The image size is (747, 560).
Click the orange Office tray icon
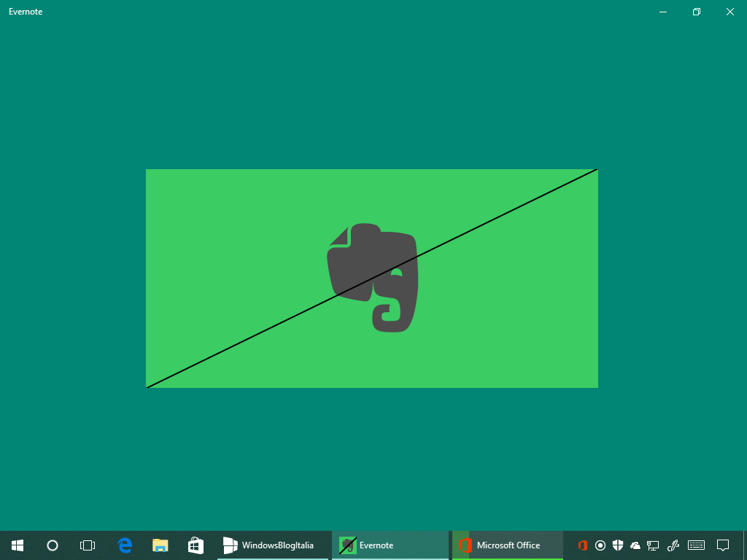(583, 545)
